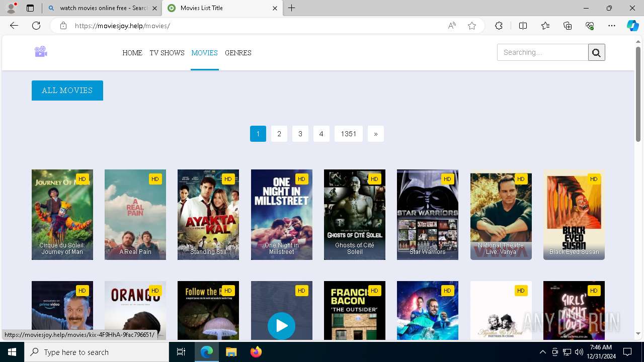Click the search magnifier button on site
Viewport: 644px width, 362px height.
[596, 52]
